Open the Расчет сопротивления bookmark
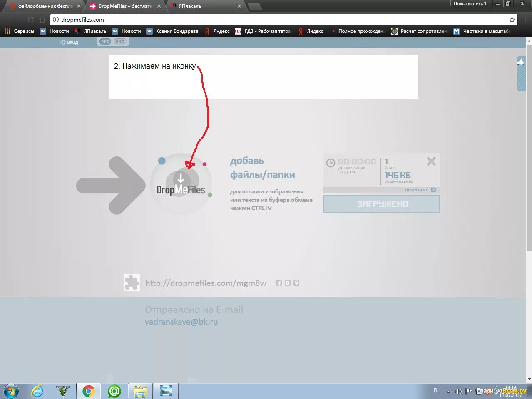The height and width of the screenshot is (399, 532). [419, 31]
